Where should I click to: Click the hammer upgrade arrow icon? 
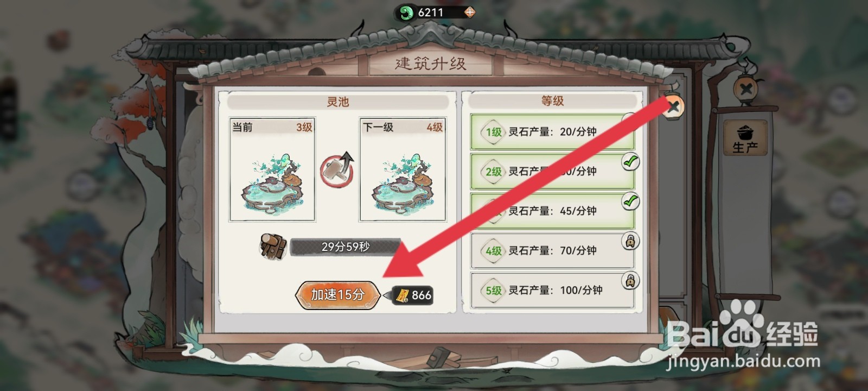[337, 170]
